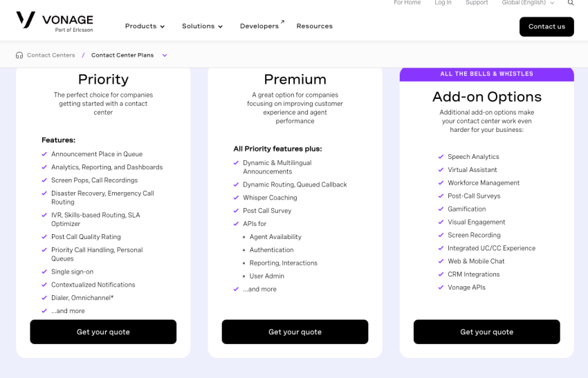Screen dimensions: 588x378
Task: Open the search magnifier icon
Action: [x=571, y=3]
